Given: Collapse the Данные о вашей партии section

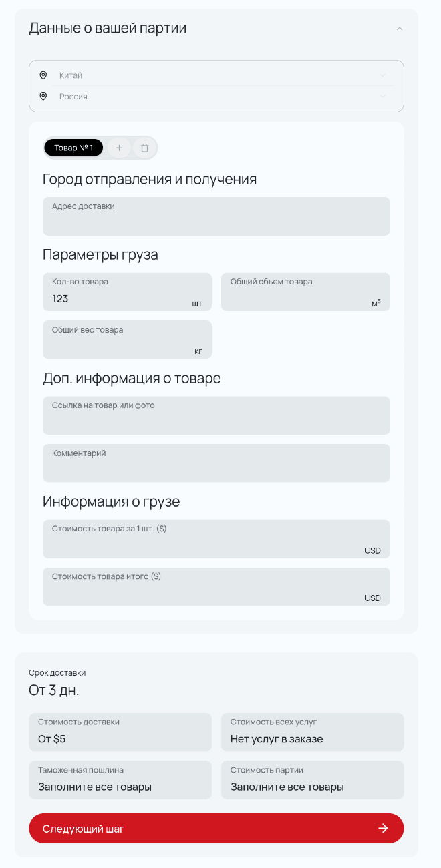Looking at the screenshot, I should point(400,29).
